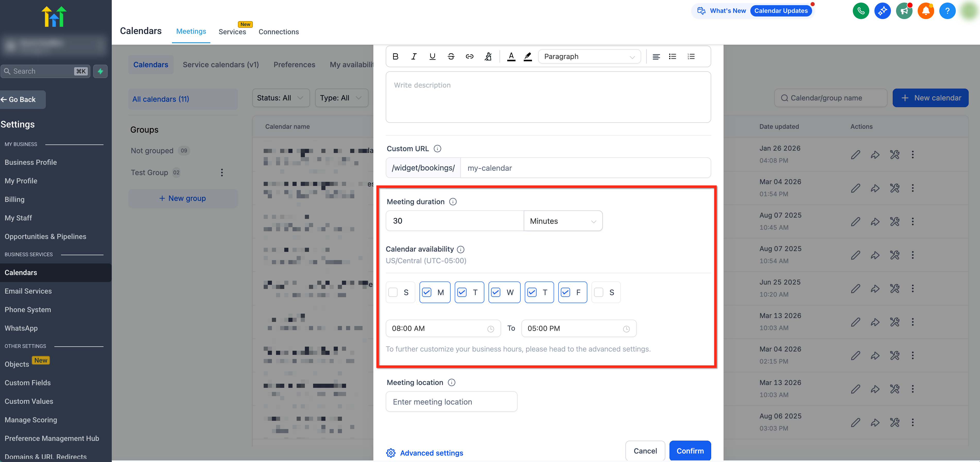Uncheck Monday availability checkbox
This screenshot has height=462, width=980.
coord(426,292)
